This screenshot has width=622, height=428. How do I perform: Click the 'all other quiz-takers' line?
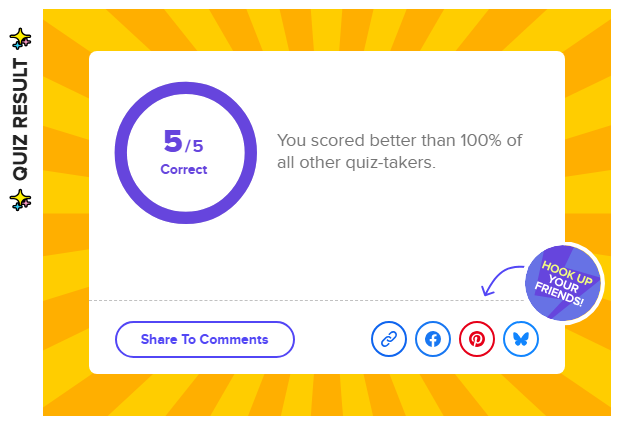click(x=356, y=162)
